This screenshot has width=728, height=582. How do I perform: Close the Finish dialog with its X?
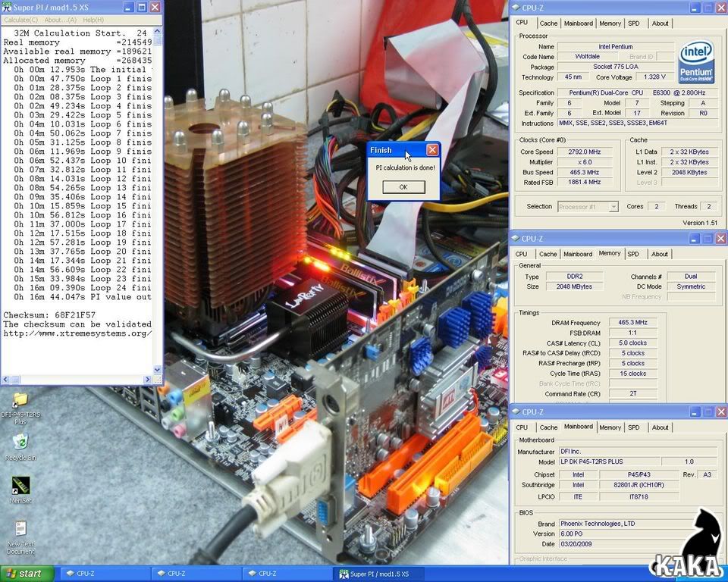(x=432, y=150)
